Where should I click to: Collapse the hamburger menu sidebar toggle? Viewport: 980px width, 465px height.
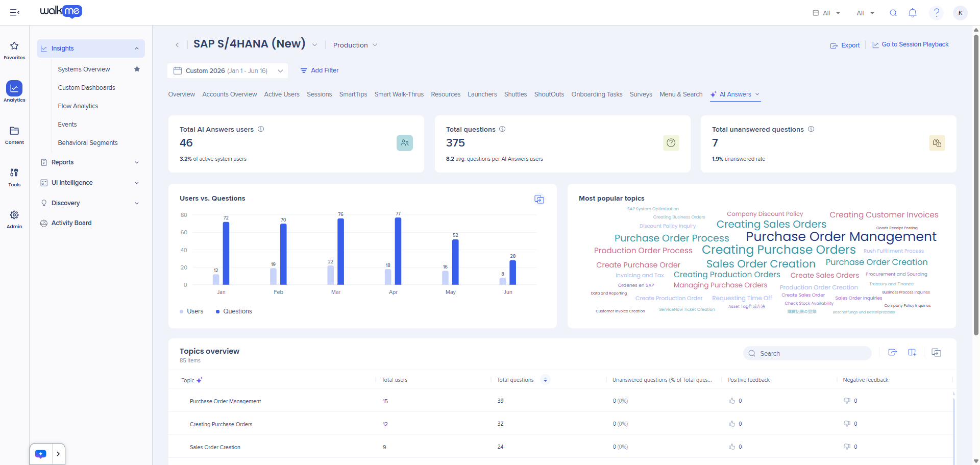pos(14,12)
